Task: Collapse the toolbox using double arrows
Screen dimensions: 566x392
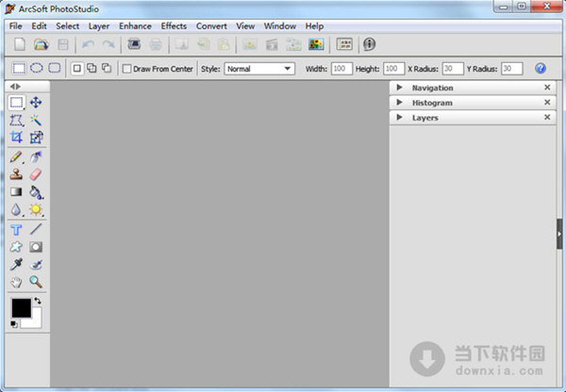Action: point(15,87)
